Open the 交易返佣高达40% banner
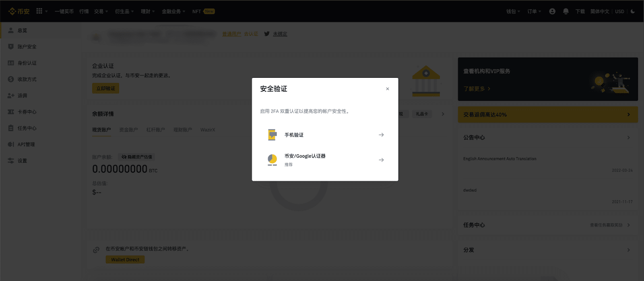The image size is (644, 281). 548,114
